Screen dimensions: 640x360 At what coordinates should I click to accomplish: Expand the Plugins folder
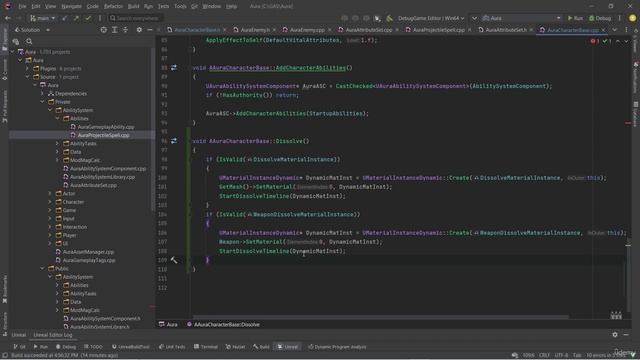click(x=27, y=69)
